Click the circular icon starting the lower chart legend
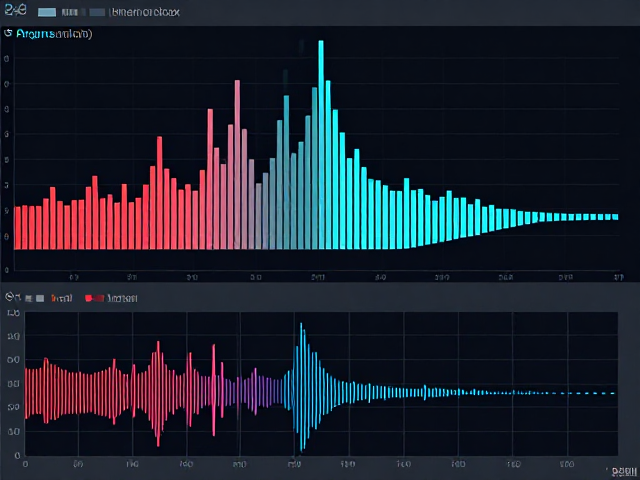Viewport: 640px width, 480px height. coord(10,297)
